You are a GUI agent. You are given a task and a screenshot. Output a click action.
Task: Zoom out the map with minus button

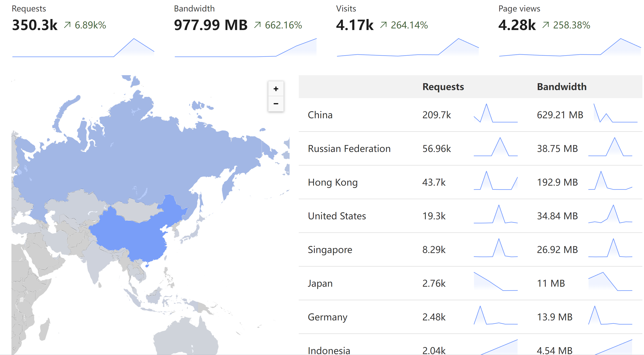(276, 104)
